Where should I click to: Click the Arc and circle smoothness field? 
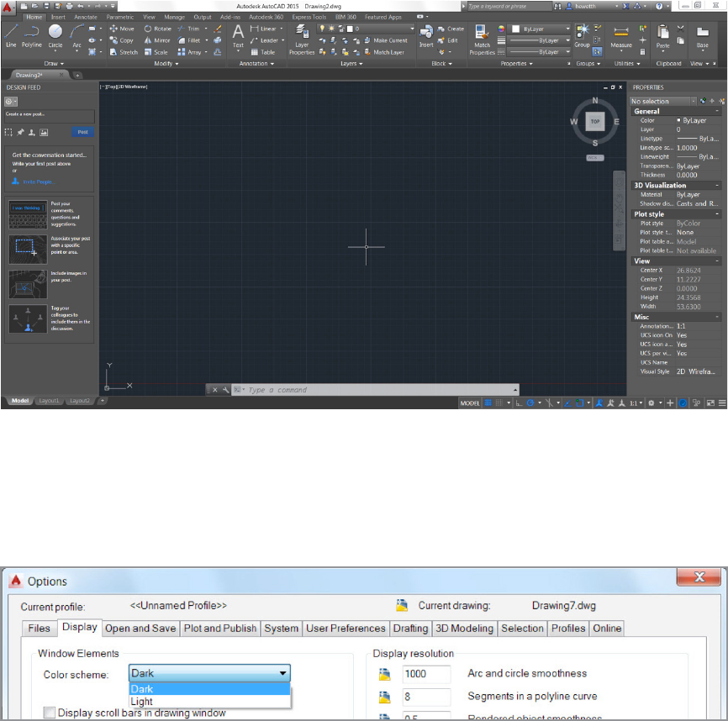[x=426, y=674]
